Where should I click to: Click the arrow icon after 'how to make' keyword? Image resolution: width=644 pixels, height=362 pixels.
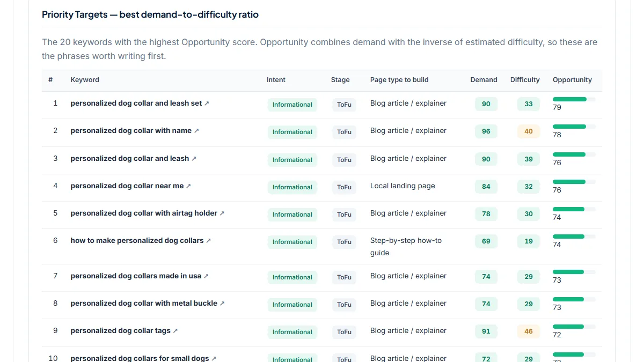coord(209,241)
